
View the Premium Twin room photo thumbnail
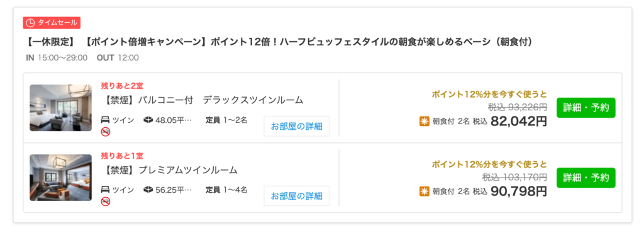61,178
